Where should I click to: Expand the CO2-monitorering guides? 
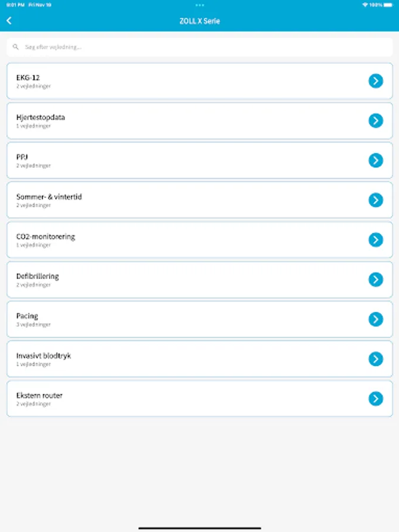pyautogui.click(x=177, y=239)
